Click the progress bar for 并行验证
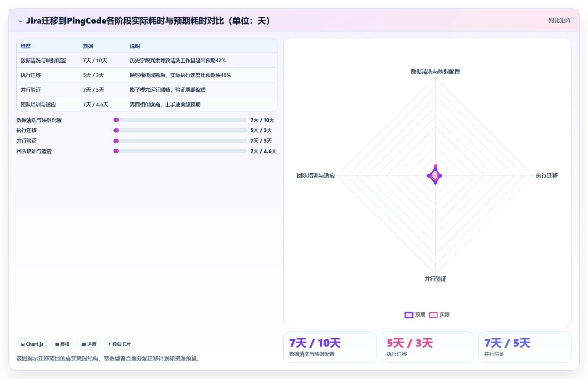This screenshot has width=588, height=379. click(180, 141)
